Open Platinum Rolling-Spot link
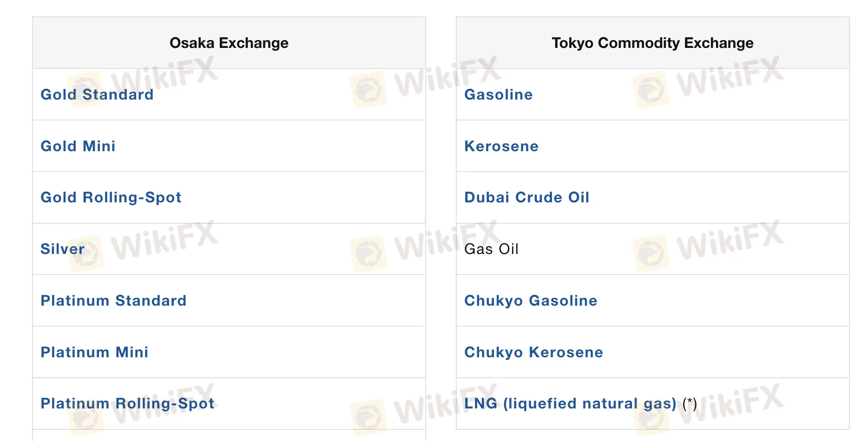The width and height of the screenshot is (868, 441). (127, 403)
